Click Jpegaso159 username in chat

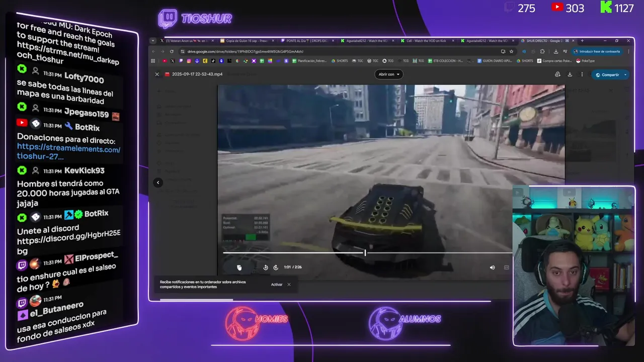(87, 113)
